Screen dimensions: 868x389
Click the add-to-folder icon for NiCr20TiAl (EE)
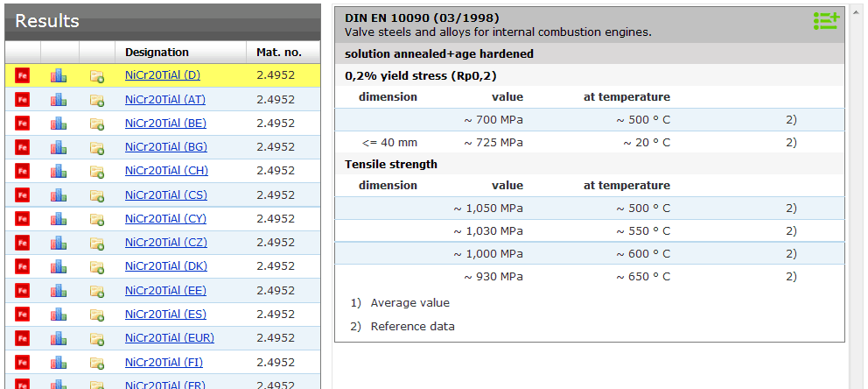[96, 290]
